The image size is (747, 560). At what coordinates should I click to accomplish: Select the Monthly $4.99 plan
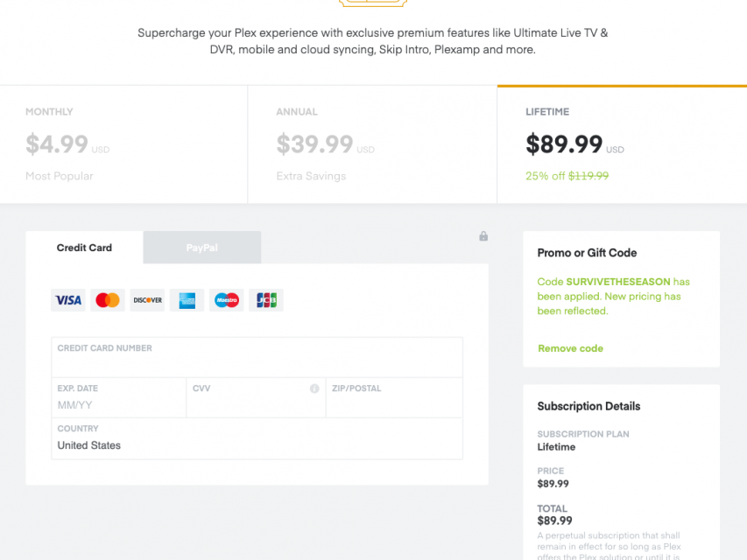[123, 144]
